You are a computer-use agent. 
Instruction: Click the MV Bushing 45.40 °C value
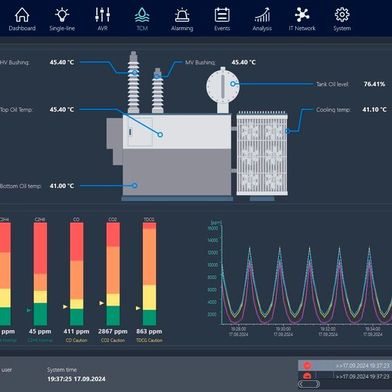pyautogui.click(x=244, y=62)
